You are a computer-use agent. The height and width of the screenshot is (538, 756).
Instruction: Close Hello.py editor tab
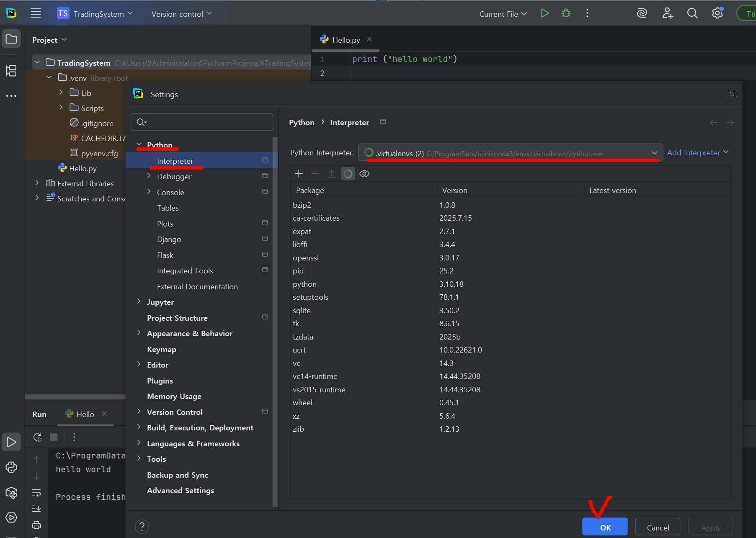(369, 39)
